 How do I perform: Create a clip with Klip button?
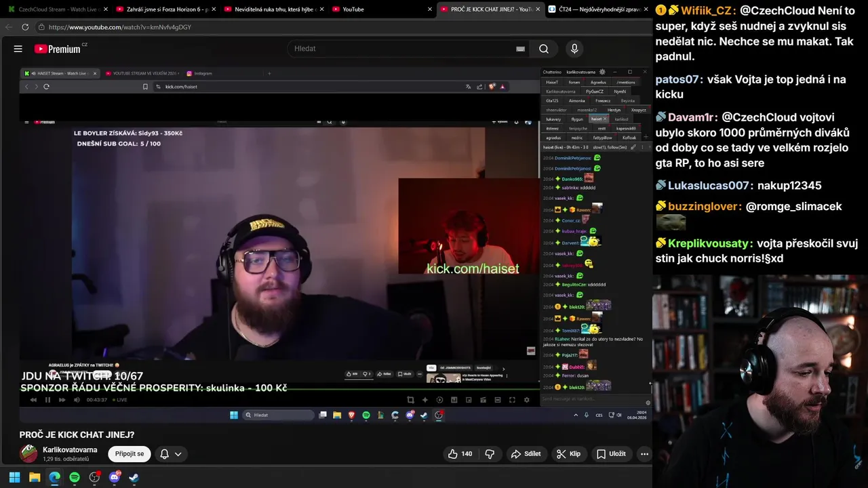click(x=568, y=454)
